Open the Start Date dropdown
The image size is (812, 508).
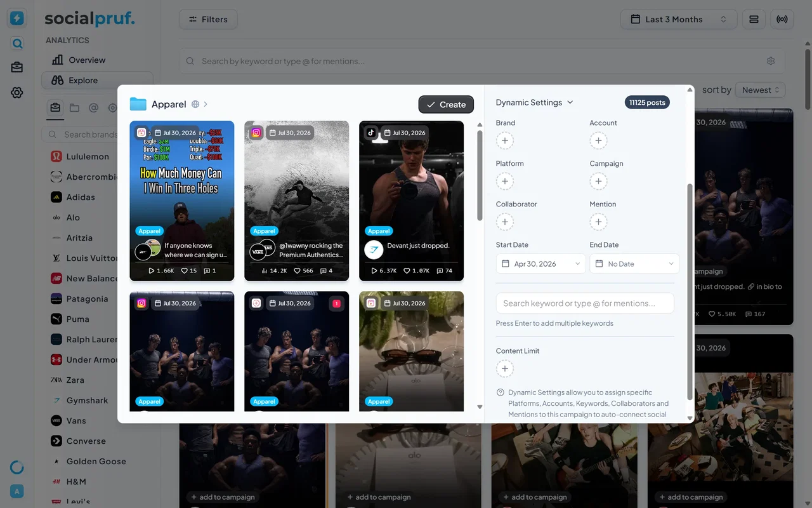pos(540,264)
